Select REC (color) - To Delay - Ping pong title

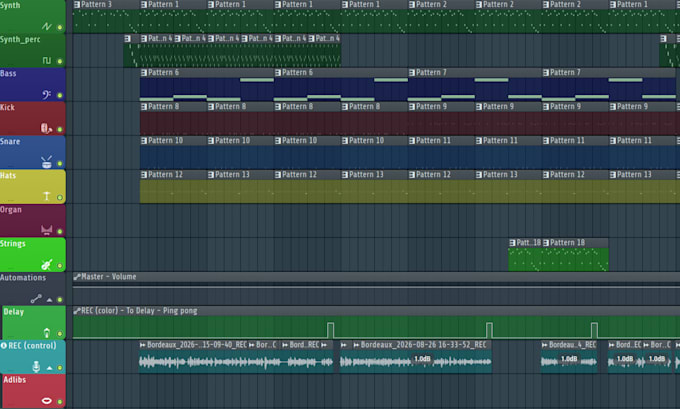pos(139,311)
